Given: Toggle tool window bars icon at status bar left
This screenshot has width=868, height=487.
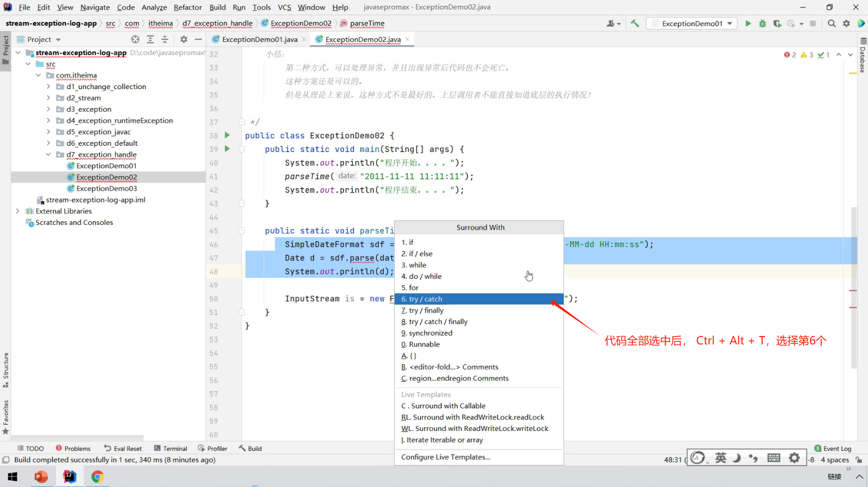Looking at the screenshot, I should coord(6,460).
